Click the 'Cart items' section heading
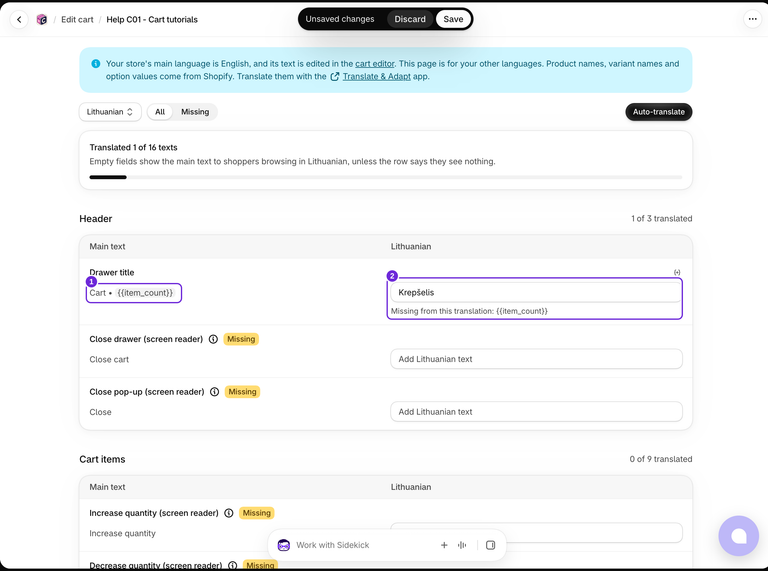This screenshot has width=768, height=571. coord(102,459)
